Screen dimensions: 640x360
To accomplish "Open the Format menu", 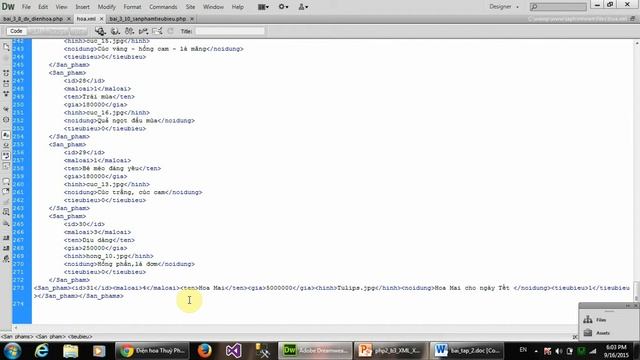I will [132, 7].
